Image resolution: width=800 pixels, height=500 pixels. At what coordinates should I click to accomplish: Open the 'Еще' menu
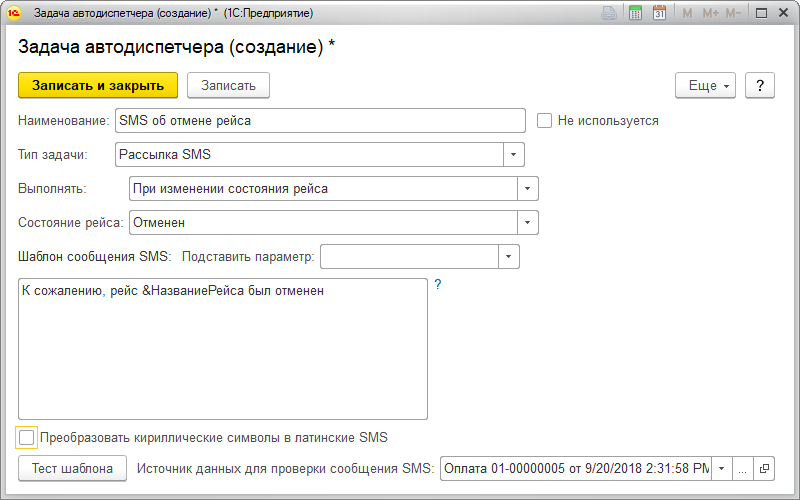(x=706, y=86)
